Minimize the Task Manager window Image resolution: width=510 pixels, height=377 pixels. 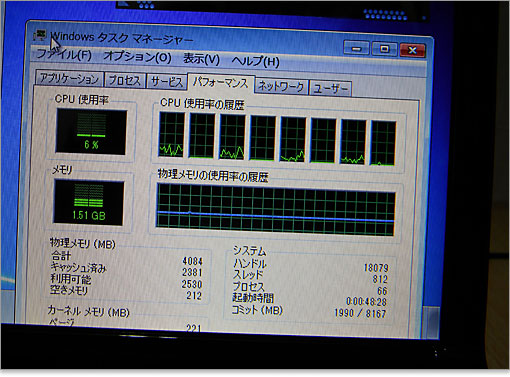pyautogui.click(x=356, y=49)
